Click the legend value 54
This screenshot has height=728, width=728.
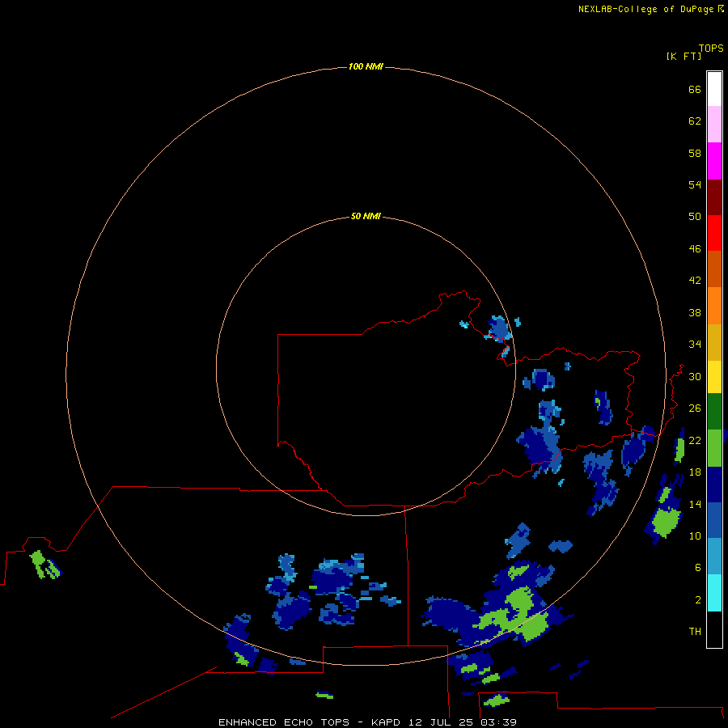coord(695,184)
